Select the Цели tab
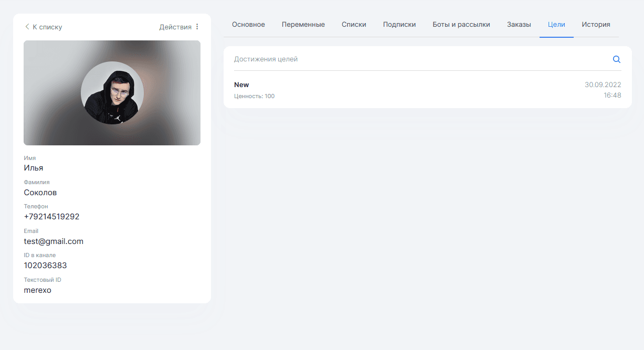The height and width of the screenshot is (350, 644). coord(556,25)
